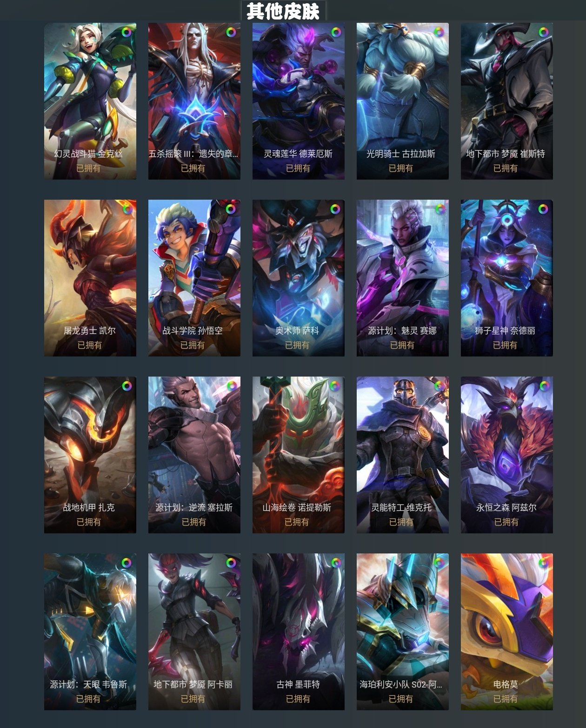Click chroma wheel on 源计划：天眼 韦鲁斯 card
The width and height of the screenshot is (586, 728).
click(127, 563)
